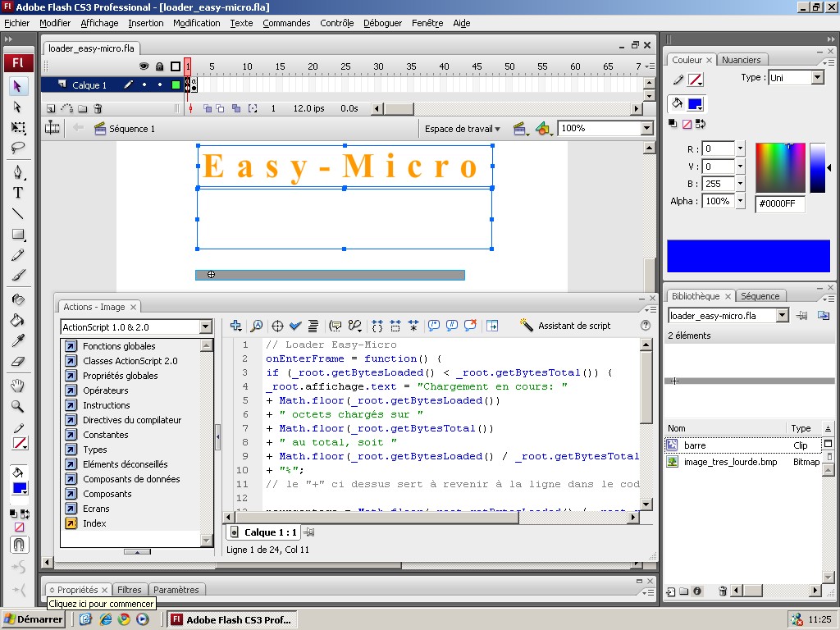Click the auto format icon
The width and height of the screenshot is (840, 630).
click(x=313, y=325)
